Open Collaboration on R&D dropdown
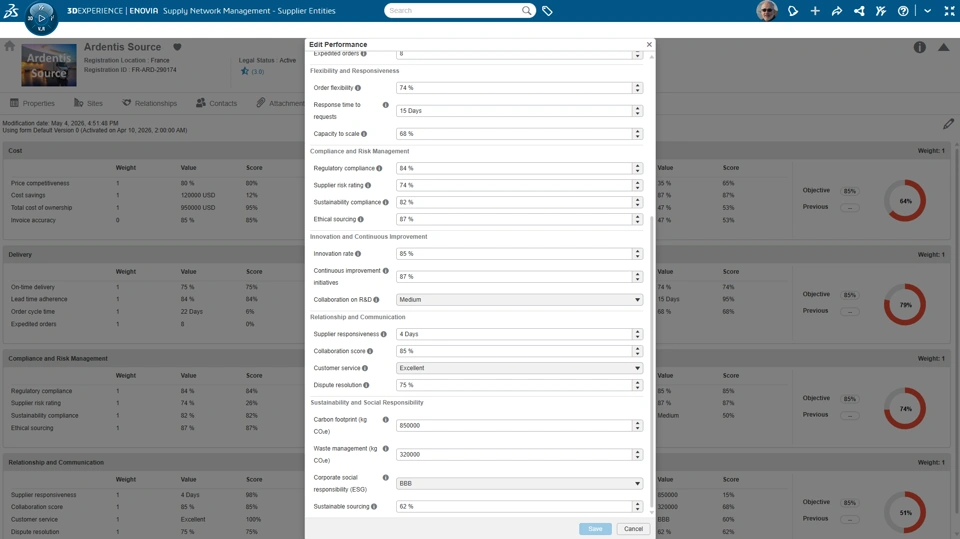The width and height of the screenshot is (960, 539). (x=519, y=300)
